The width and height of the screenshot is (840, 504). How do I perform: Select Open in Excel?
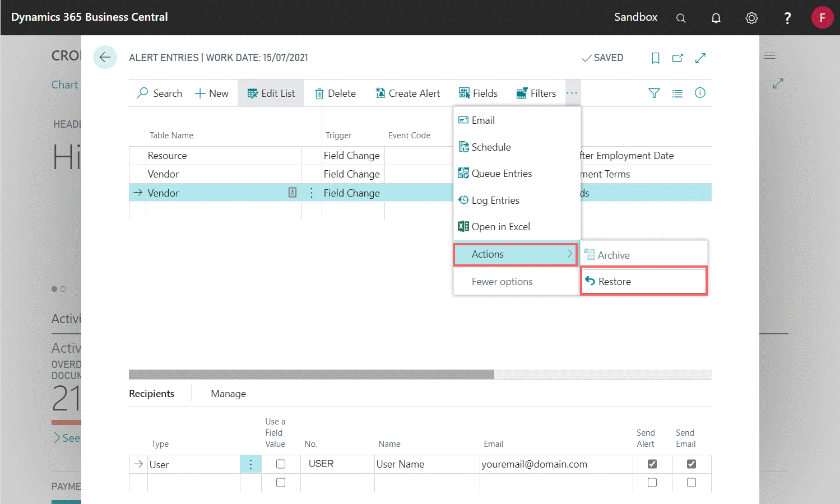[x=517, y=227]
